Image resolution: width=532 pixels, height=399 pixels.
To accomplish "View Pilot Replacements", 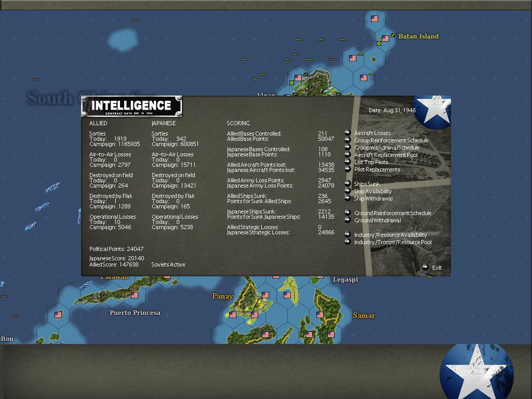I will (x=377, y=170).
